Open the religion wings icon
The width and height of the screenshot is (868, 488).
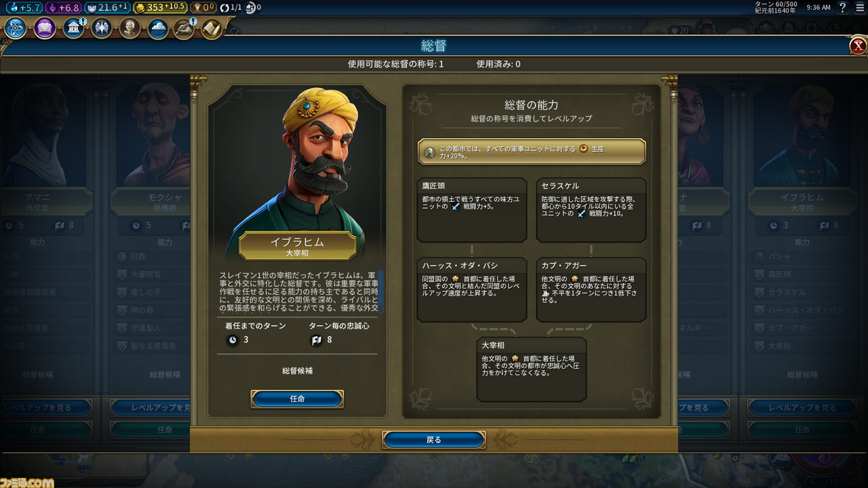tap(102, 28)
